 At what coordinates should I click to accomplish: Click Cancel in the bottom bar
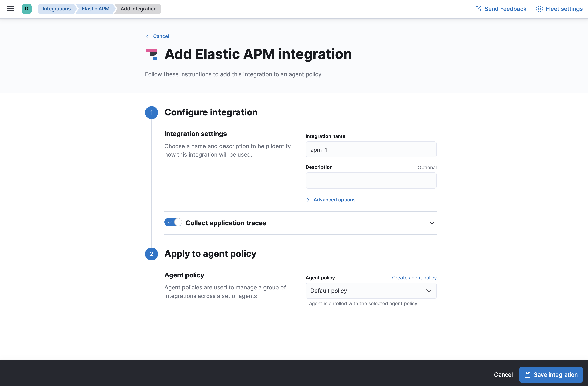point(503,374)
